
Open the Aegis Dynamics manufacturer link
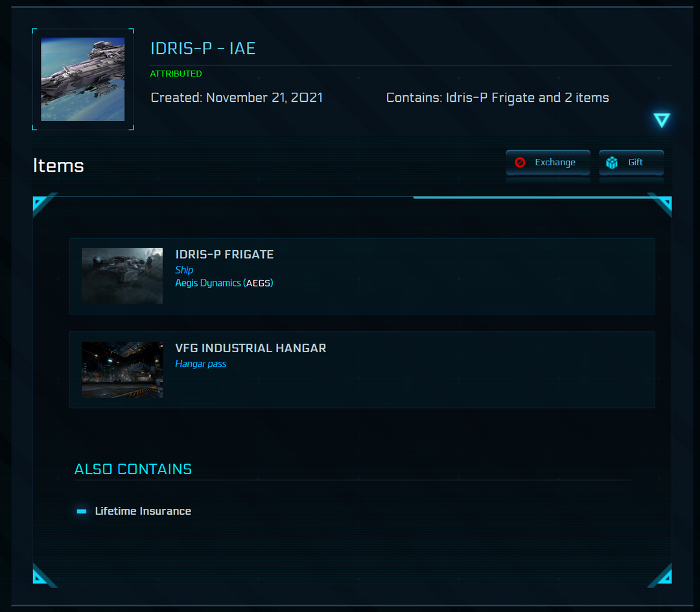(208, 283)
